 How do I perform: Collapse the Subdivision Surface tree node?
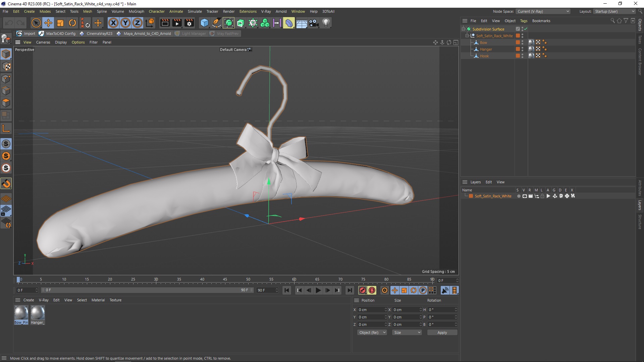tap(463, 29)
